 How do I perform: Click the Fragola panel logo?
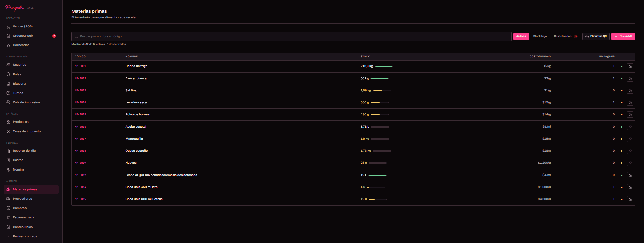[19, 8]
